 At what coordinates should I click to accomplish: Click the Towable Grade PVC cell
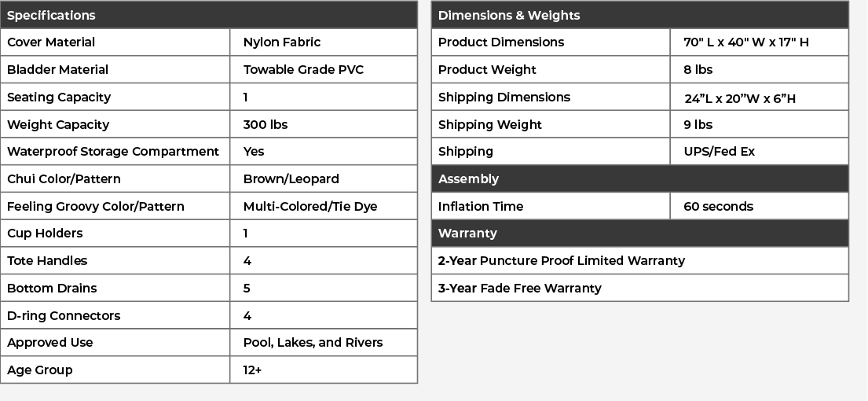click(303, 69)
